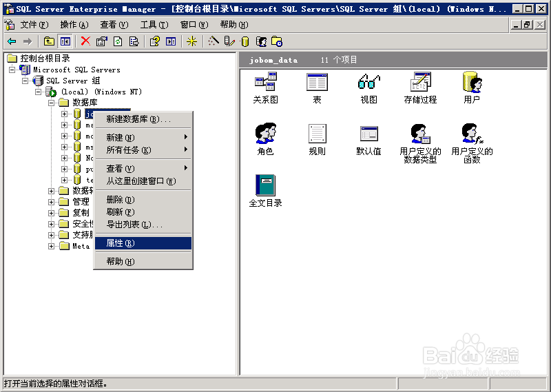Collapse the Microsoft SQL Servers node
Viewport: 551px width, 392px height.
pos(12,70)
